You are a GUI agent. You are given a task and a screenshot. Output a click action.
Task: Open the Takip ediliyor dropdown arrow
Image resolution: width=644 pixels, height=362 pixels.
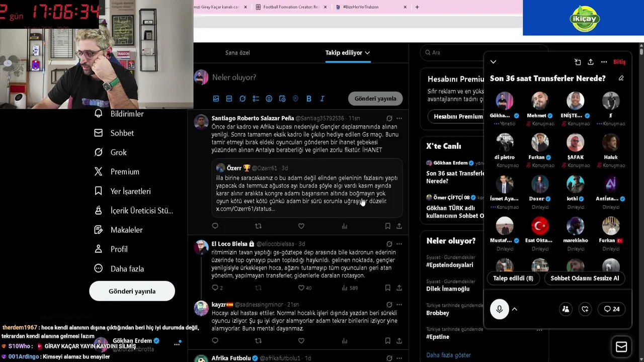(x=367, y=53)
